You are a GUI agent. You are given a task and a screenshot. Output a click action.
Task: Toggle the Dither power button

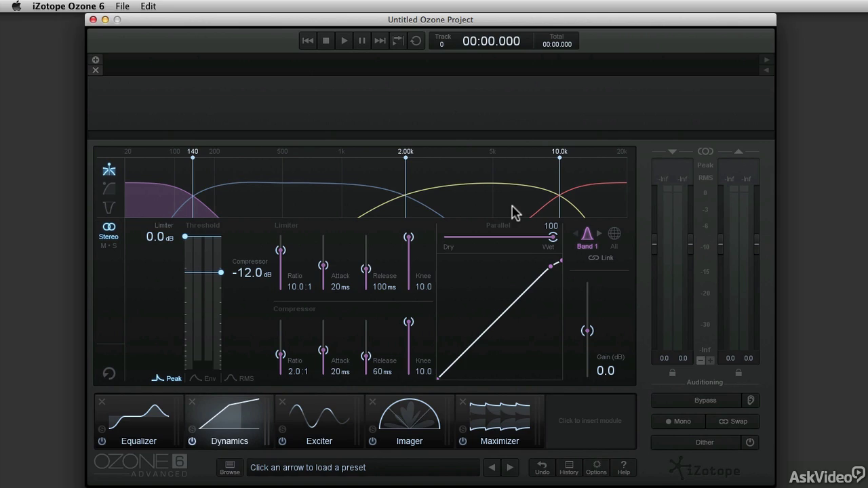click(x=750, y=443)
